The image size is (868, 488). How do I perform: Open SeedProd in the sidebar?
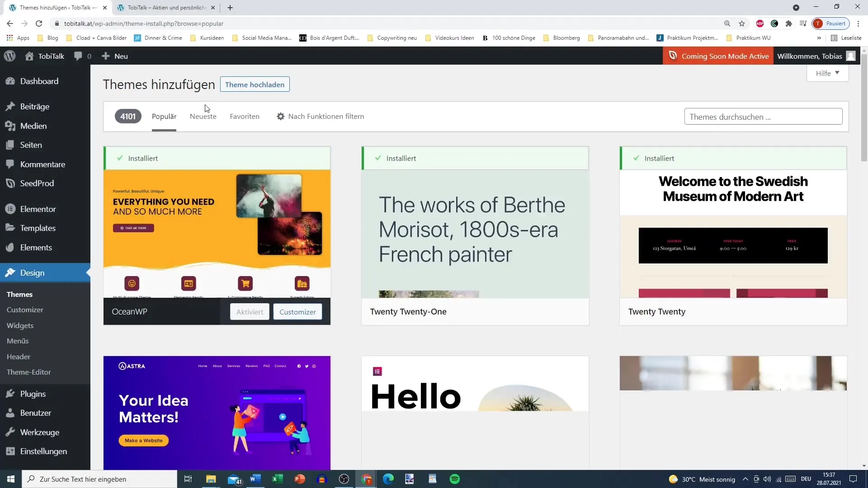(x=37, y=183)
